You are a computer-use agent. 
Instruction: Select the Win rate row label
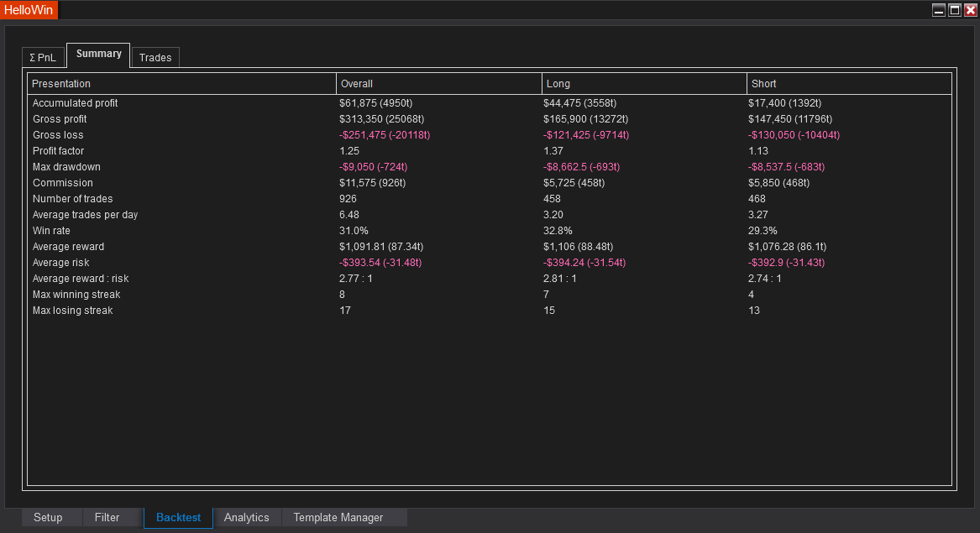coord(51,231)
